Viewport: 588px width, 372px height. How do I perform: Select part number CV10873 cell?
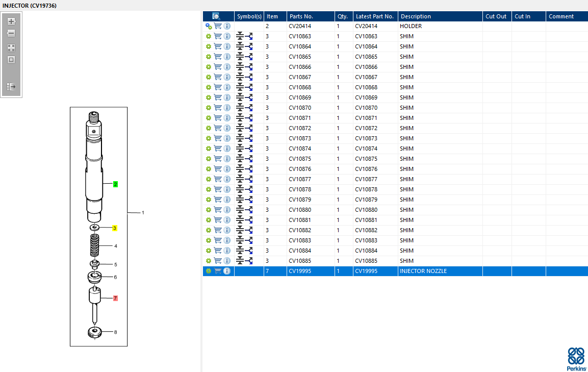(311, 138)
